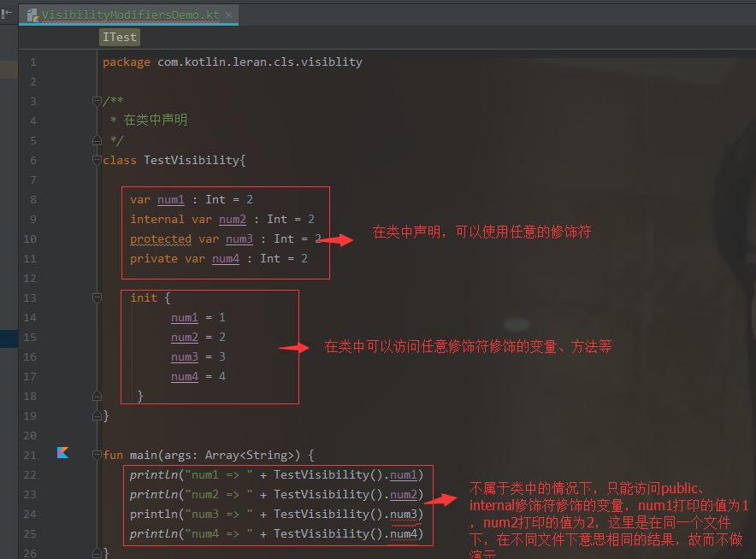Screen dimensions: 756x559
Task: Click the string "num2 => " on line 23
Action: click(x=219, y=495)
